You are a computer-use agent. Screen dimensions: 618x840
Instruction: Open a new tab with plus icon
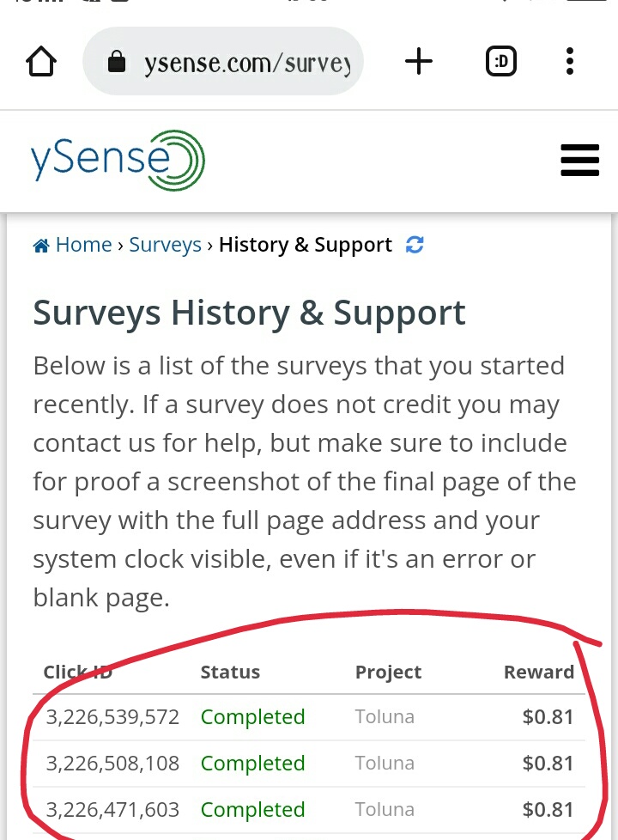click(x=418, y=61)
